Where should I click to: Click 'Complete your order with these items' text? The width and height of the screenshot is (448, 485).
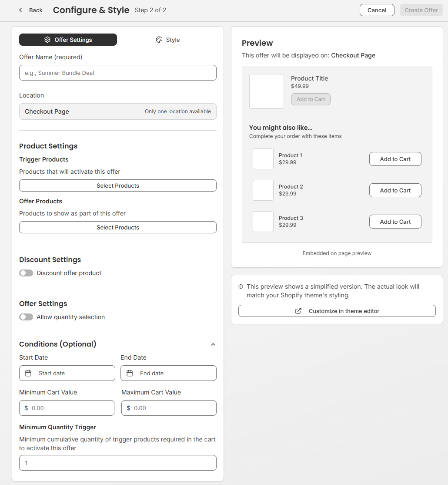[x=295, y=136]
